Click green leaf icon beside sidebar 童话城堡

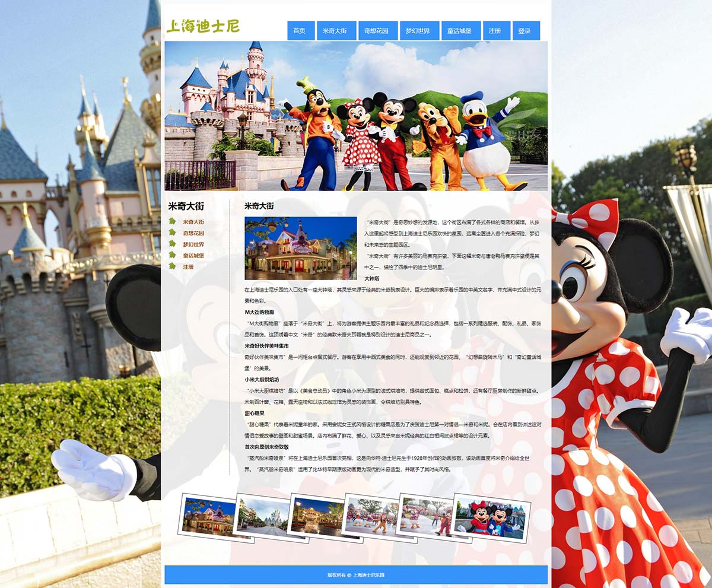pos(172,255)
